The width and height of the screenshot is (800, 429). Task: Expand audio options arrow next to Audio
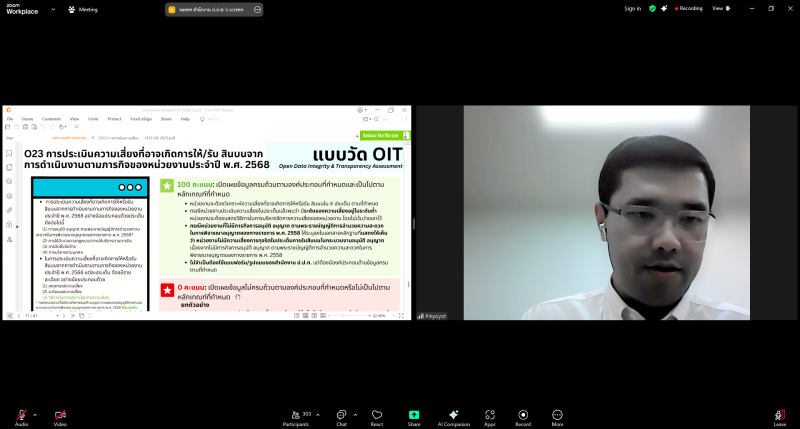pyautogui.click(x=35, y=413)
